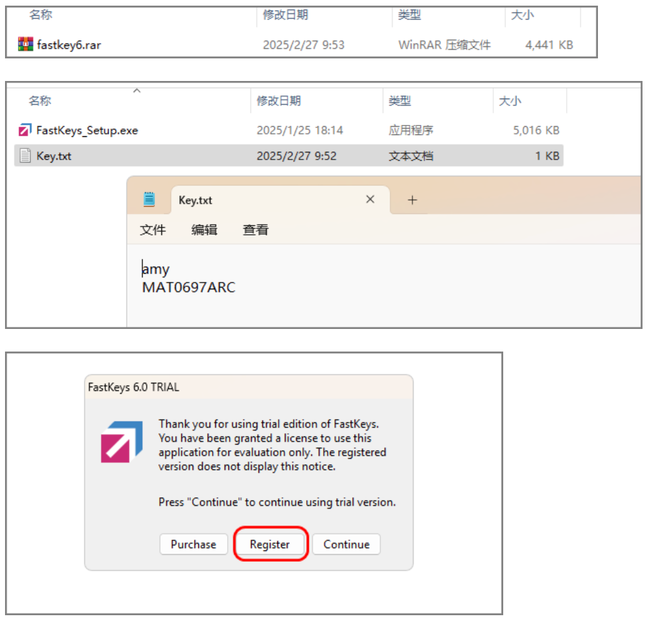The image size is (672, 624).
Task: Select the fastkey6.rar WinRAR archive icon
Action: pos(25,44)
